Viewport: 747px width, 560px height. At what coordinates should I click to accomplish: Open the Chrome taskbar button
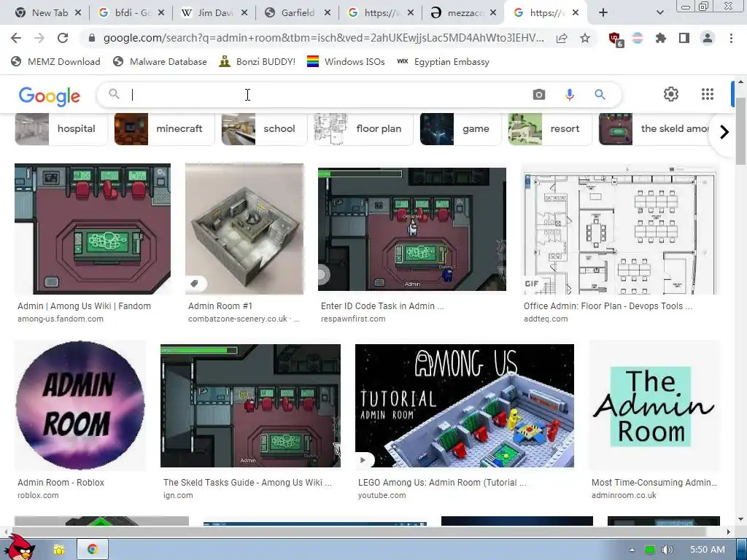pos(93,549)
